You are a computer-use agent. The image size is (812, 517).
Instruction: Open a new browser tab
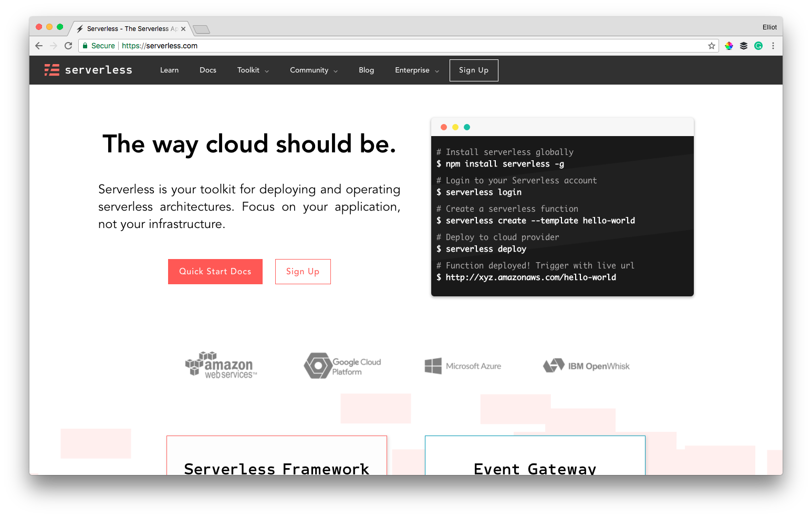tap(202, 29)
